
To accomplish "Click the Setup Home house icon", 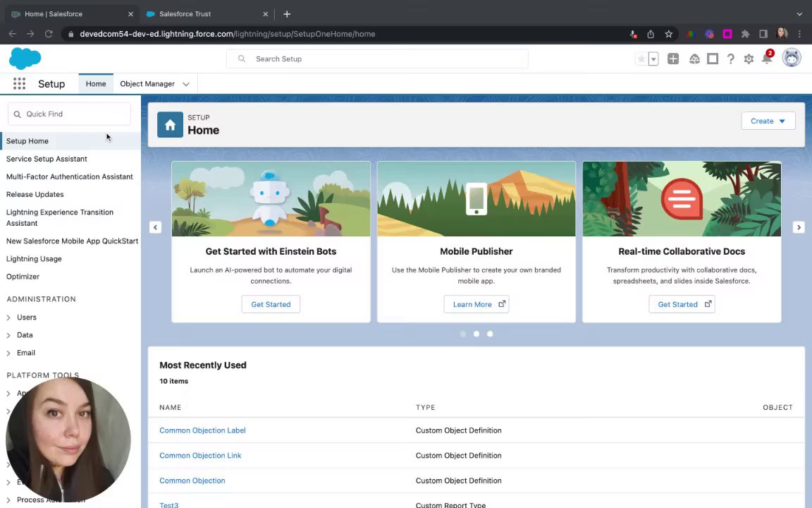I will (170, 124).
